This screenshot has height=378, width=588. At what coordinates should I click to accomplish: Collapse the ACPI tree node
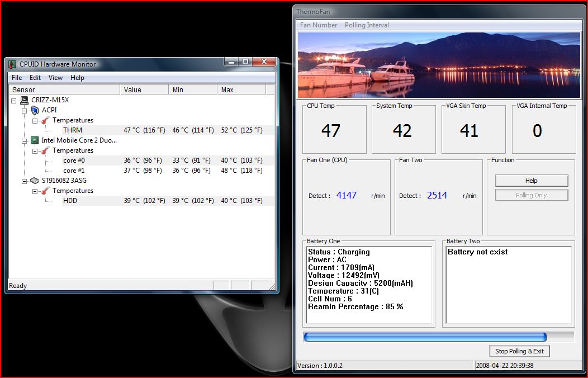pyautogui.click(x=25, y=111)
